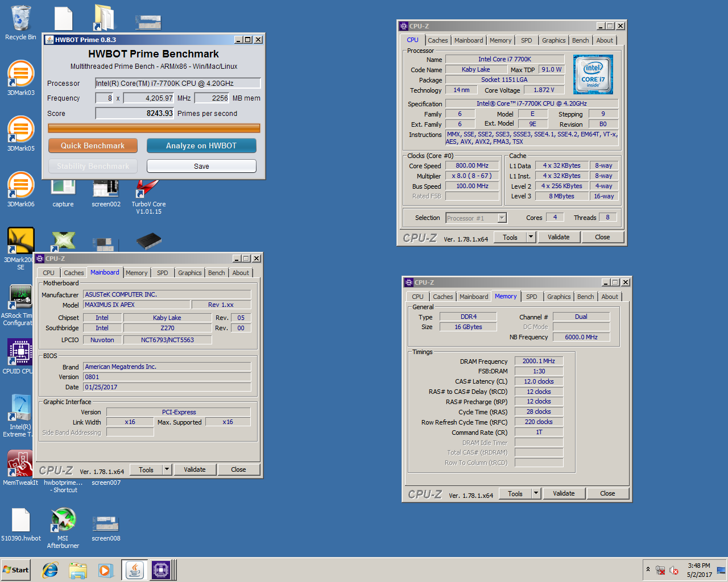Click the Tools button in the Memory CPU-Z window
The height and width of the screenshot is (582, 728).
(x=515, y=493)
